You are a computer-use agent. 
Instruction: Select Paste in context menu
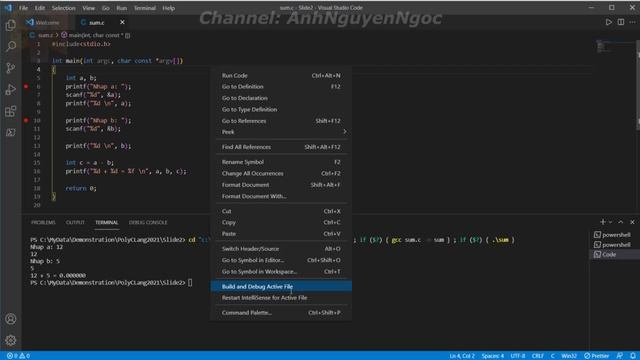[281, 234]
